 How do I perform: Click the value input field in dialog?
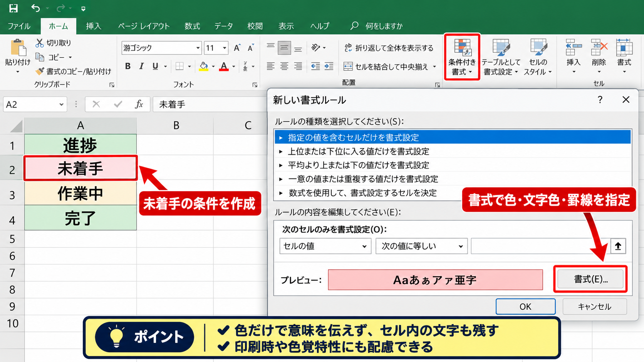[x=540, y=246]
